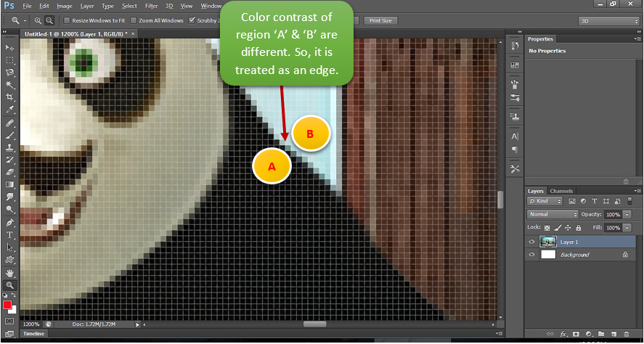Click Zoom In button in options bar

[38, 20]
